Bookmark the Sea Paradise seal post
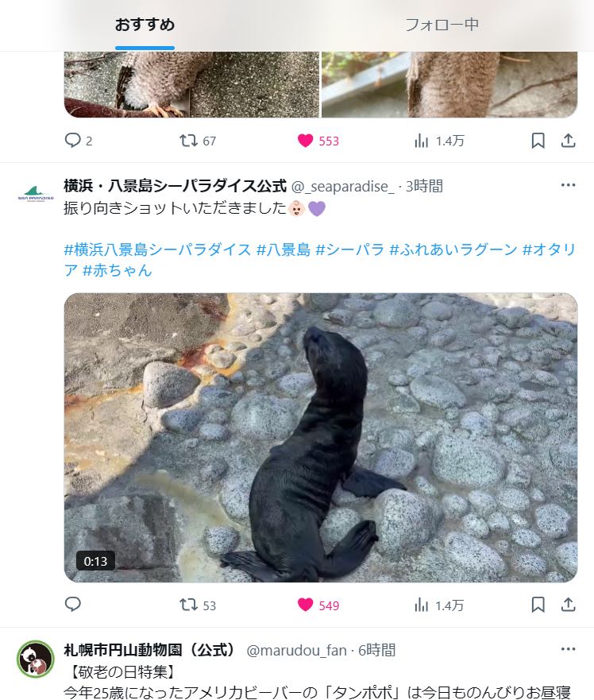Image resolution: width=594 pixels, height=700 pixels. tap(538, 605)
